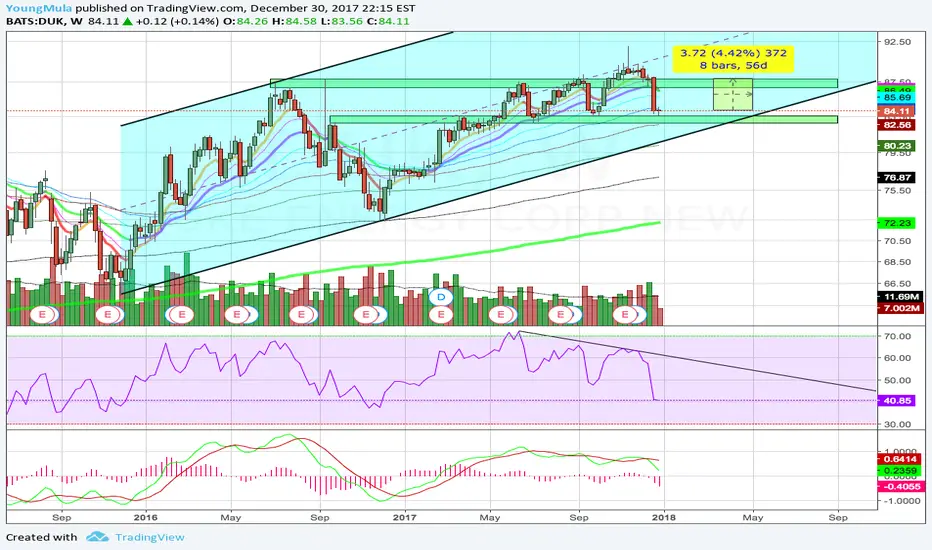
Task: Click the green up-arrow change indicator
Action: point(127,21)
